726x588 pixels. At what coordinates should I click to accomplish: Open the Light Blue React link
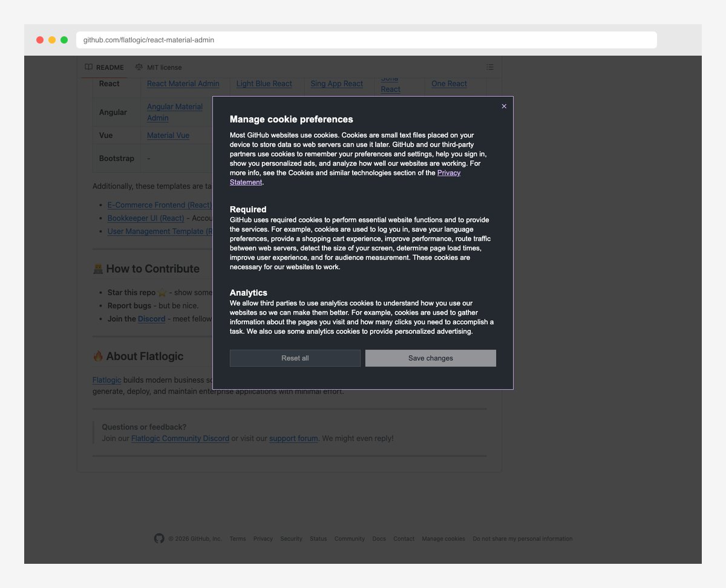[x=264, y=83]
